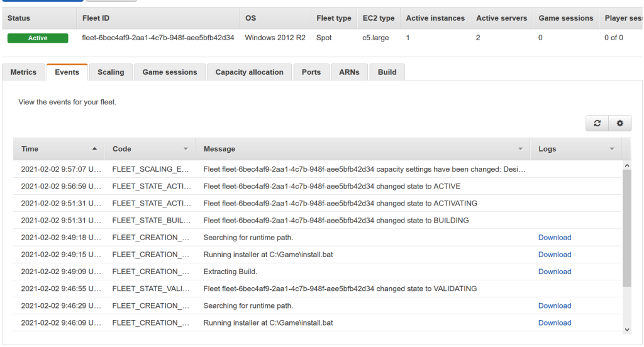Download the Extracting Build log

click(554, 272)
